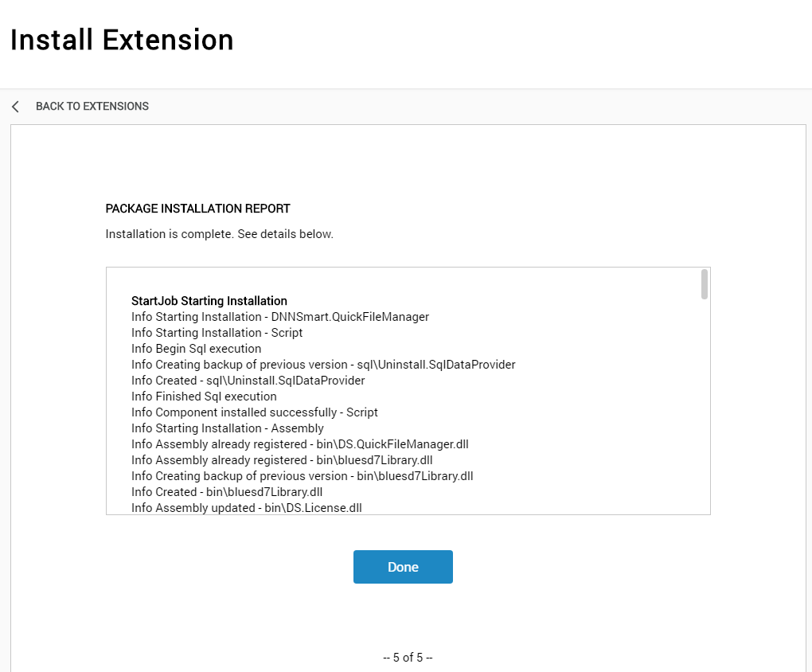Click the bin\DS.QuickFileManager.dll log entry

300,444
